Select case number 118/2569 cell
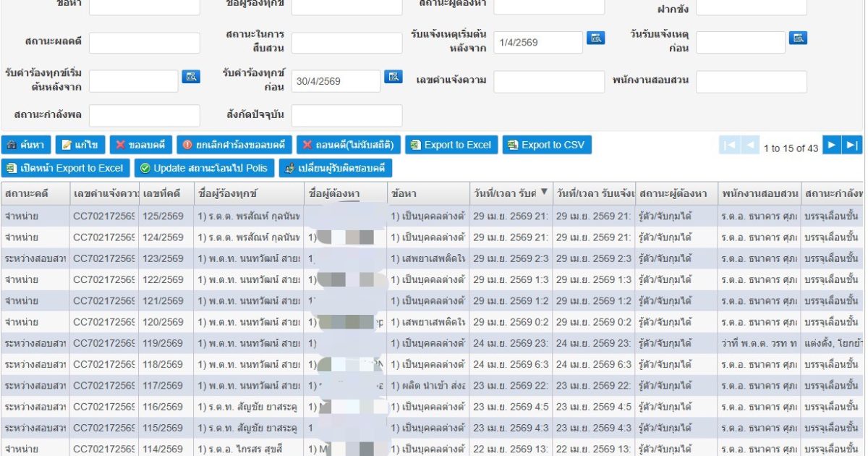Screen dimensions: 868x456 [166, 364]
